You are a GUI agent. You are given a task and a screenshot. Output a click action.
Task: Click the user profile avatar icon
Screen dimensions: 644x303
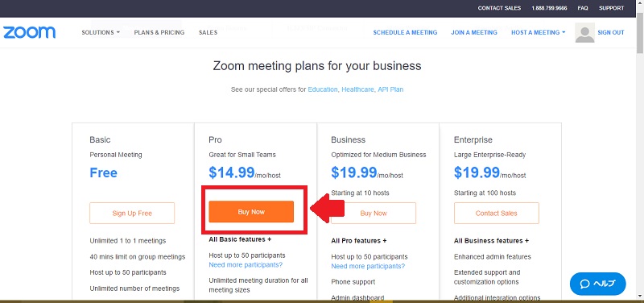584,32
